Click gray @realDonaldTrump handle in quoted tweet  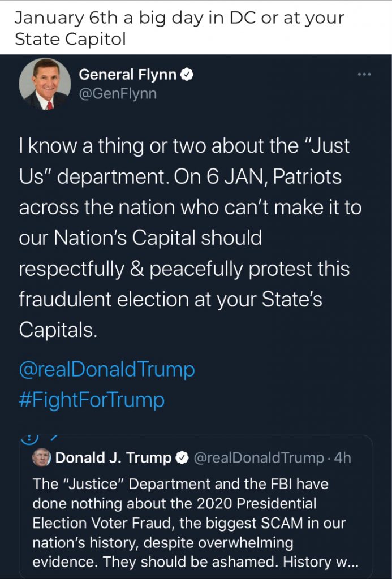259,458
